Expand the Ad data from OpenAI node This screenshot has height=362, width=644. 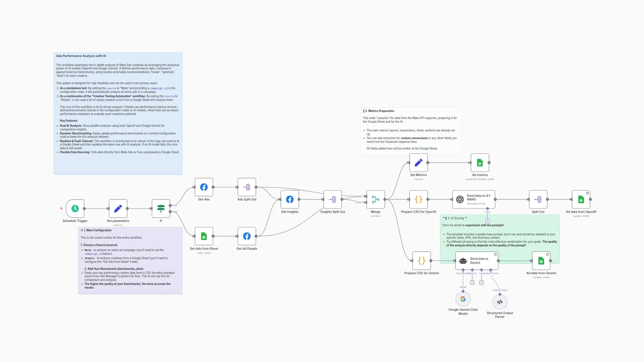click(587, 193)
